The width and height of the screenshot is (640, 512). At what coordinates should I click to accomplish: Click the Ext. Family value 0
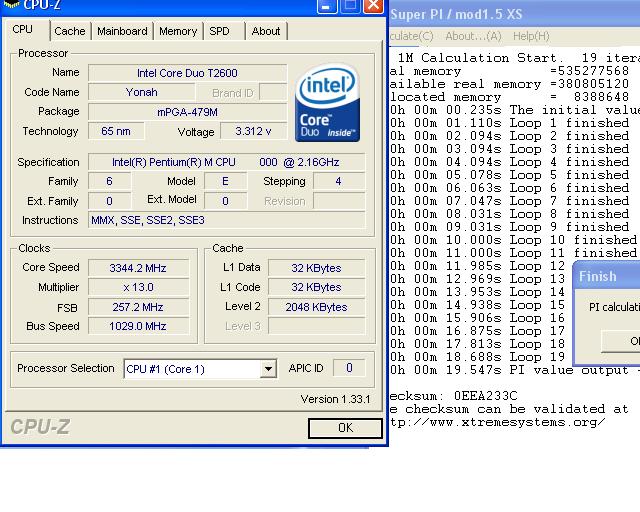109,201
